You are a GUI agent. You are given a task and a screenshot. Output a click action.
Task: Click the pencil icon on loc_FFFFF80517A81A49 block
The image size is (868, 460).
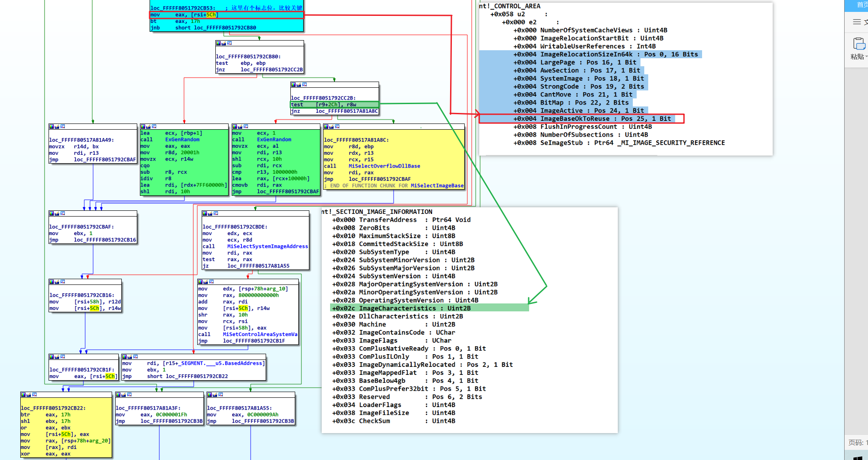coord(57,127)
